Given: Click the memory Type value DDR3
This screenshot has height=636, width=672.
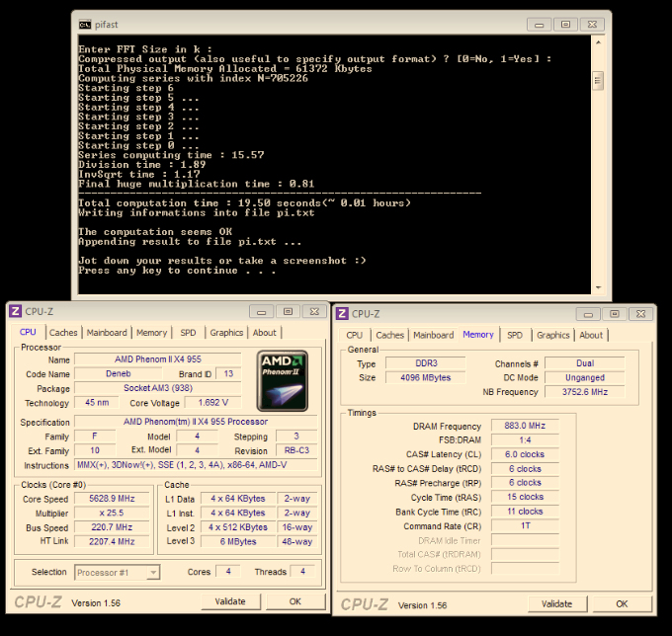Looking at the screenshot, I should [x=426, y=363].
